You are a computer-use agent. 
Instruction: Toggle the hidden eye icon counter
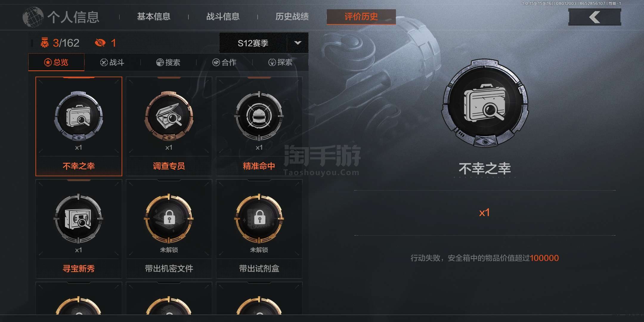tap(100, 43)
